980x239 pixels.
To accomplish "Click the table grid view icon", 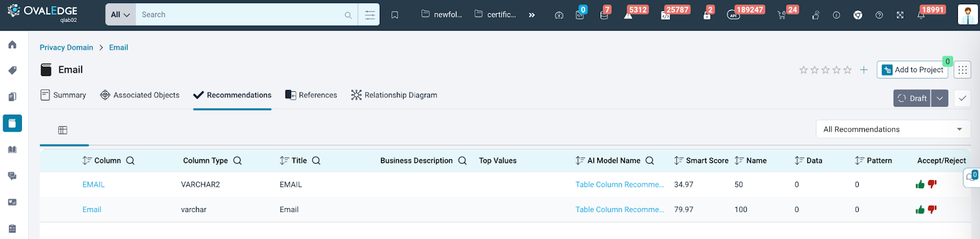I will [x=62, y=130].
